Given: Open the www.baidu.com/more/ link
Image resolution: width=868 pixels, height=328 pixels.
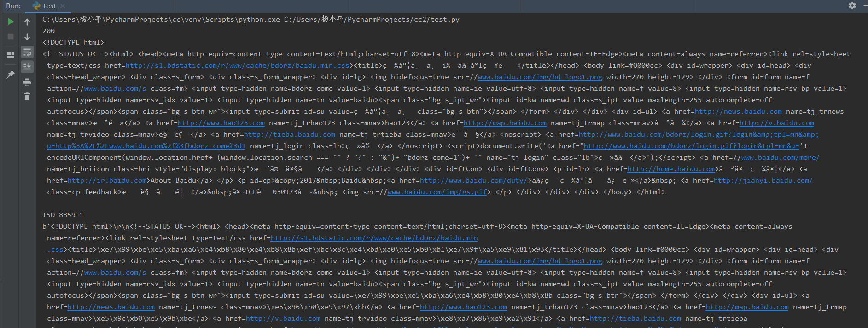Looking at the screenshot, I should (x=780, y=157).
